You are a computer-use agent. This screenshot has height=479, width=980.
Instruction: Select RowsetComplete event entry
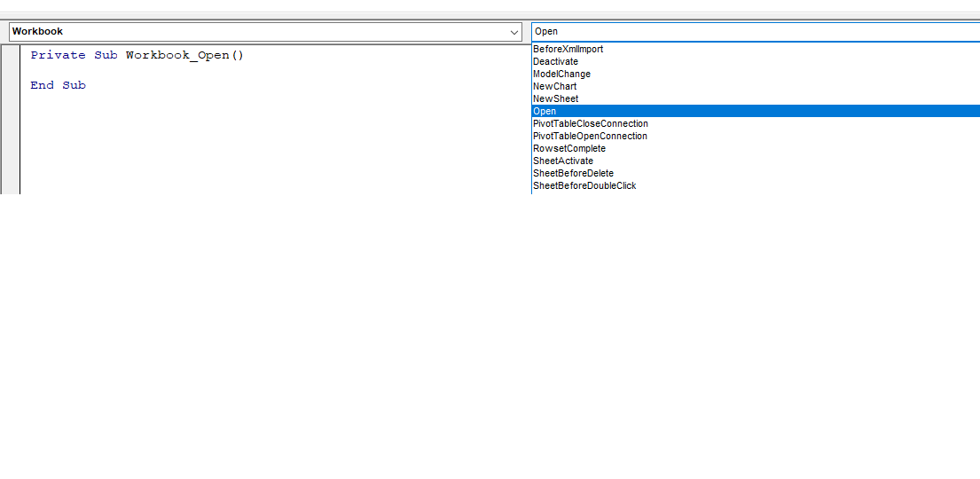[x=756, y=148]
